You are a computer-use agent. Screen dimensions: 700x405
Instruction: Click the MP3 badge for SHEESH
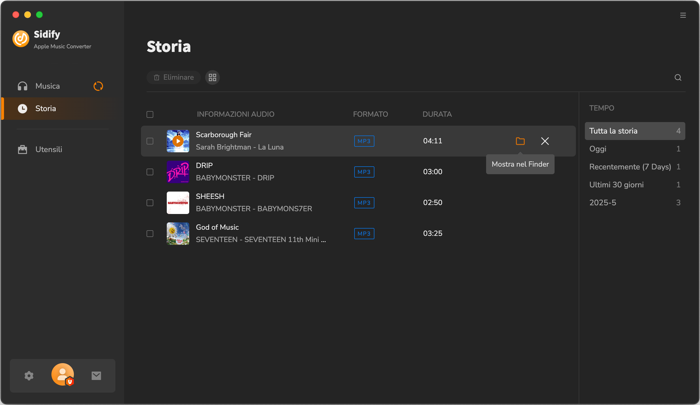pyautogui.click(x=364, y=203)
